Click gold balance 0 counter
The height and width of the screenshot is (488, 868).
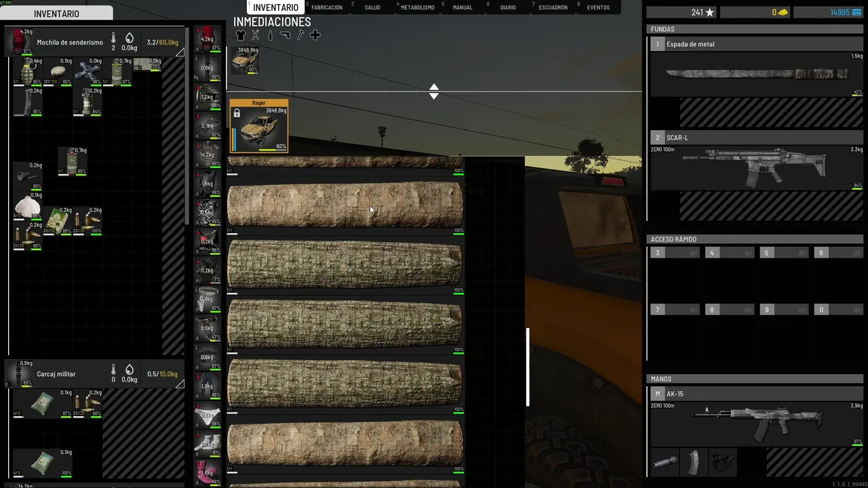(755, 12)
